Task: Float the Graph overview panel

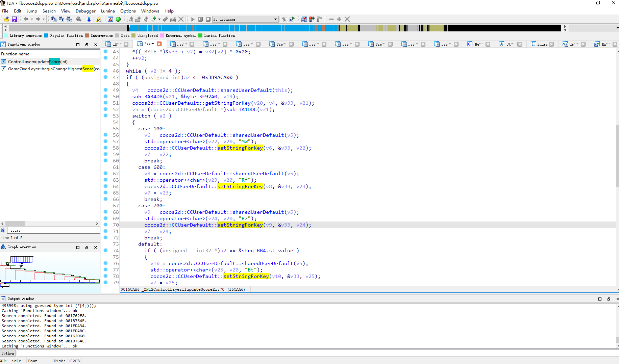Action: [x=87, y=247]
